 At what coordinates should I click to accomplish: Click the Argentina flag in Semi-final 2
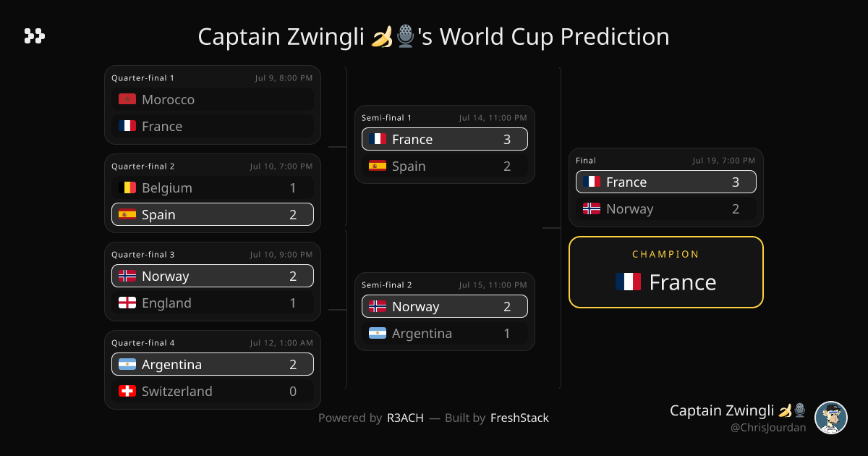click(x=378, y=333)
